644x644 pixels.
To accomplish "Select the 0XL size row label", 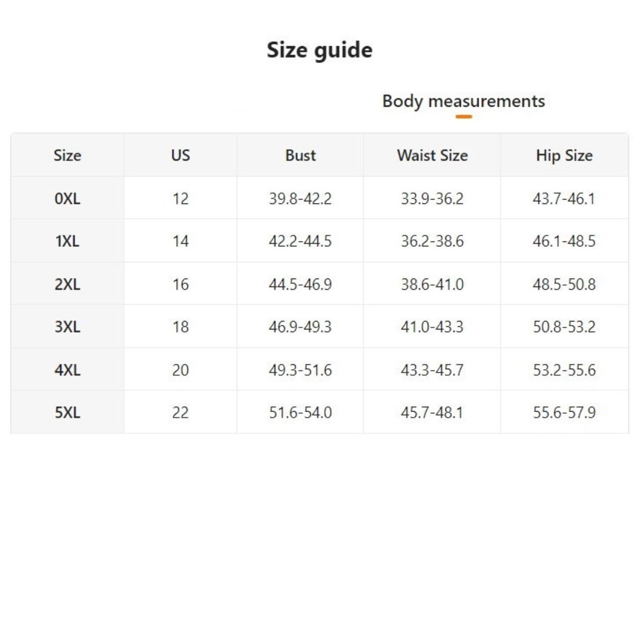I will pyautogui.click(x=67, y=199).
